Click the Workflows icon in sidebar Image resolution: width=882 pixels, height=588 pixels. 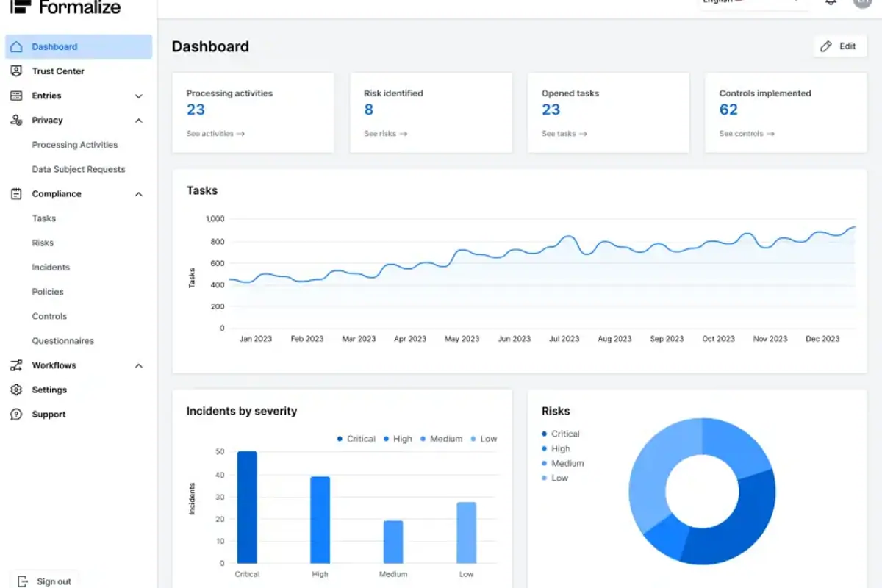16,365
